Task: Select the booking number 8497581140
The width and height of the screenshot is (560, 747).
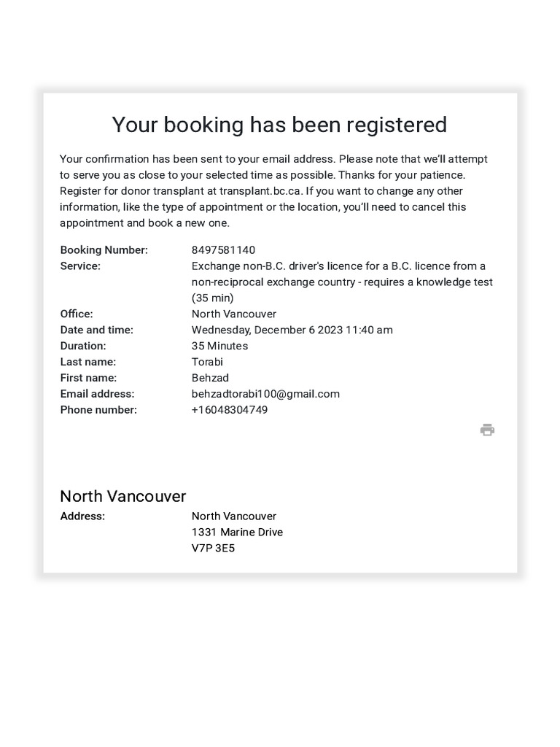Action: pyautogui.click(x=223, y=250)
